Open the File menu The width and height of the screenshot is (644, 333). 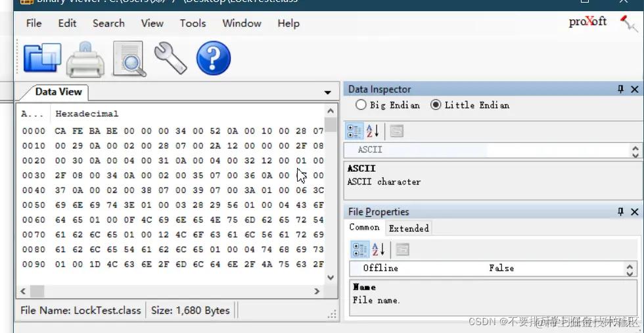pos(34,24)
